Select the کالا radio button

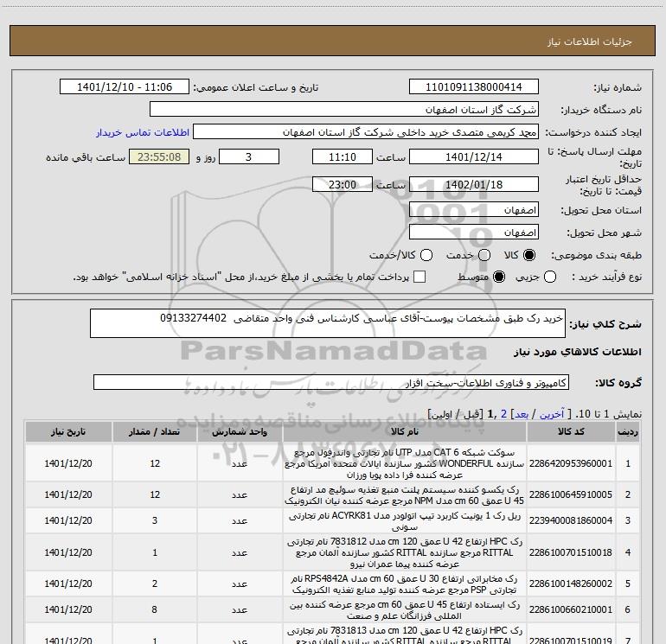point(529,255)
